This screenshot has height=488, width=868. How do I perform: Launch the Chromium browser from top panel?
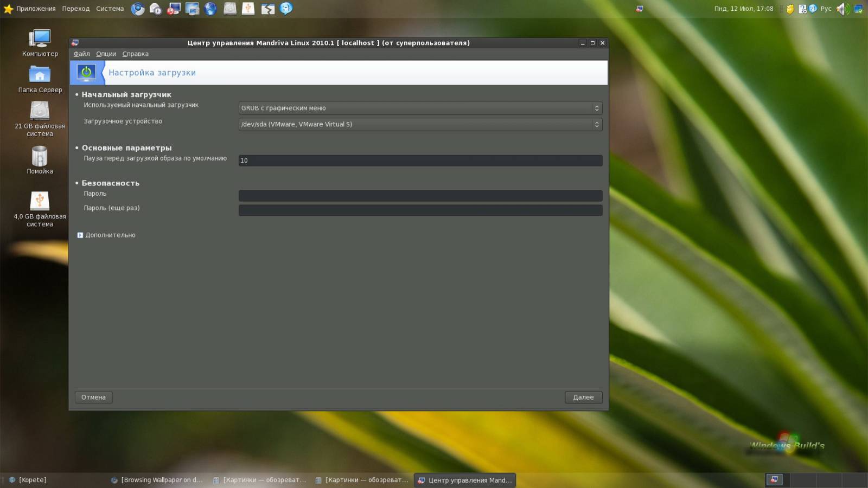pos(138,9)
